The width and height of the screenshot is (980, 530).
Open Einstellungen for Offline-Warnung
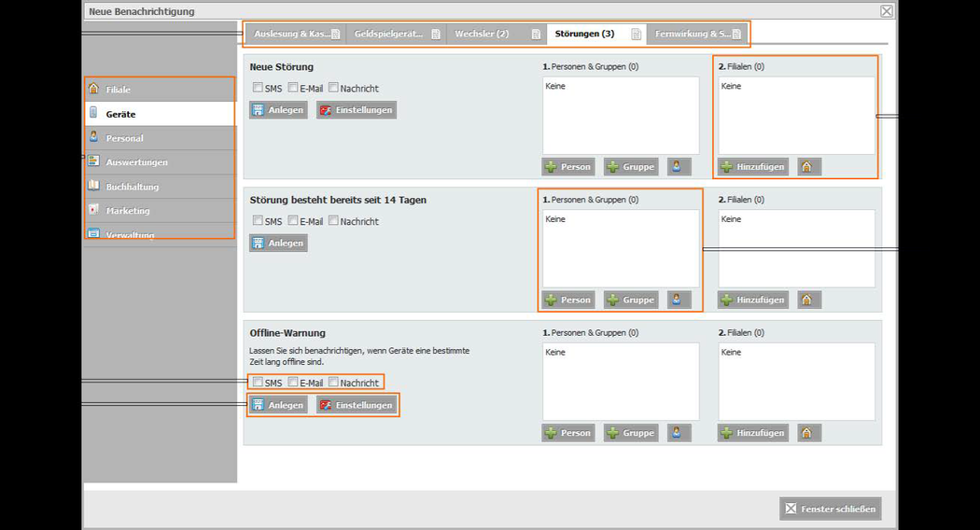tap(357, 405)
